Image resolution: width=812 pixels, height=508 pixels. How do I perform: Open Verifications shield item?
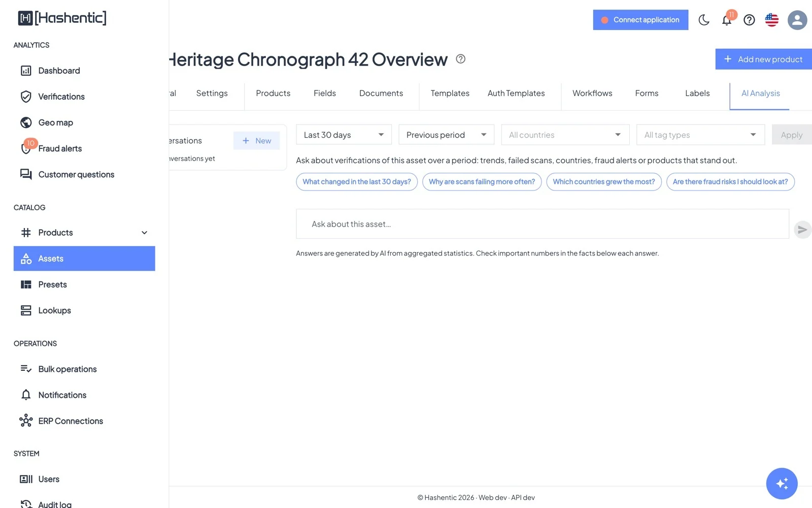pyautogui.click(x=84, y=97)
